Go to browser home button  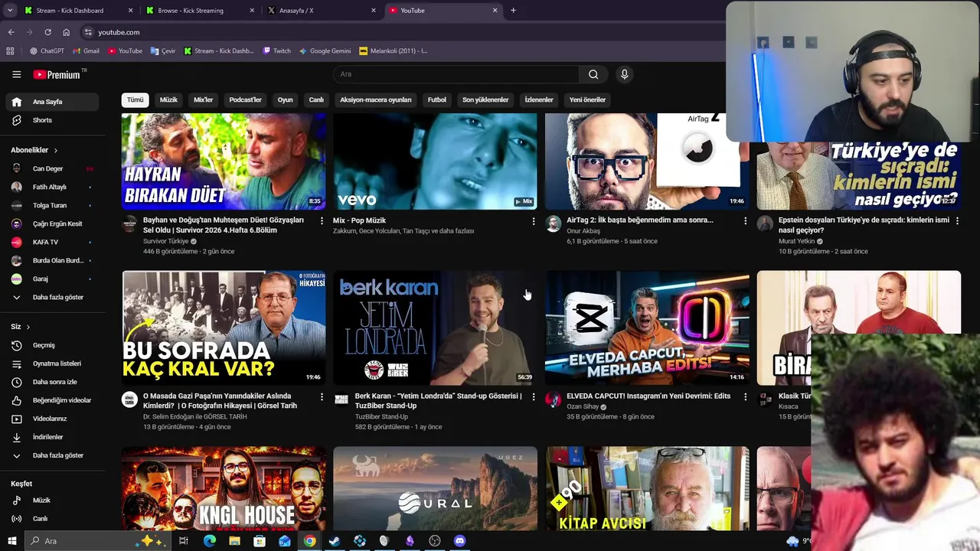click(66, 32)
